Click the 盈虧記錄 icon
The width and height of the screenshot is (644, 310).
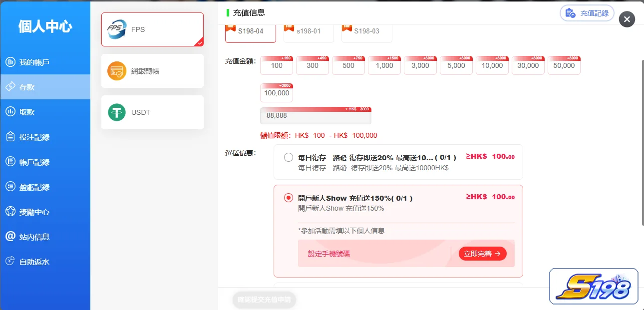[10, 187]
